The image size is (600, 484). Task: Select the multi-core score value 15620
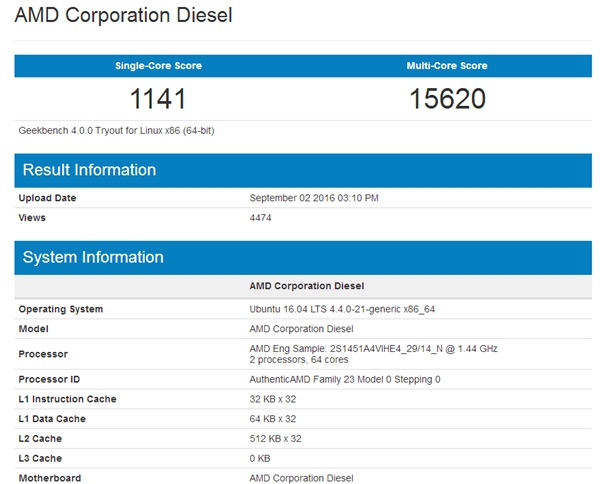[447, 99]
